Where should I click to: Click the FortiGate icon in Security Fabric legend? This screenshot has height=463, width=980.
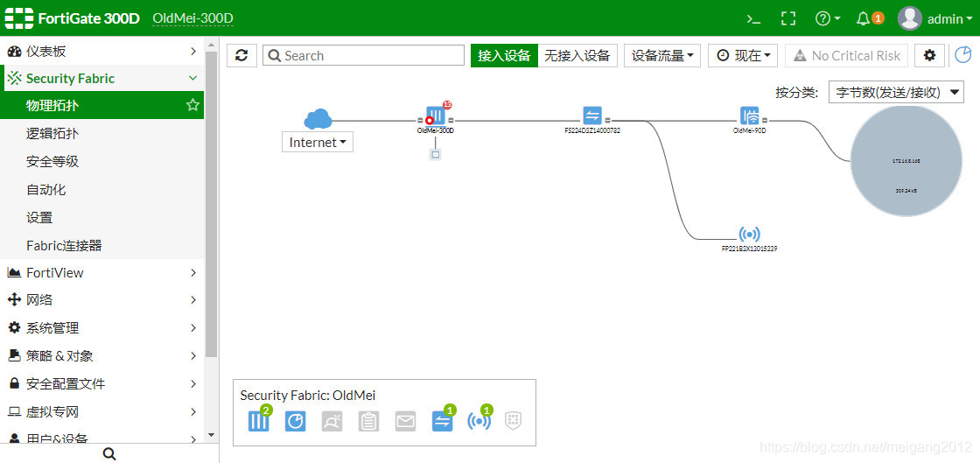tap(258, 421)
